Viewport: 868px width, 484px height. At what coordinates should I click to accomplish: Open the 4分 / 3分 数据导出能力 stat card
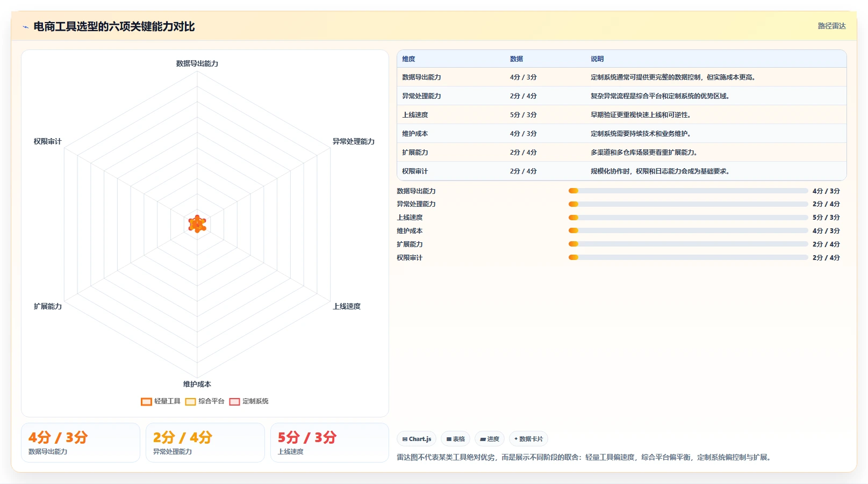81,443
